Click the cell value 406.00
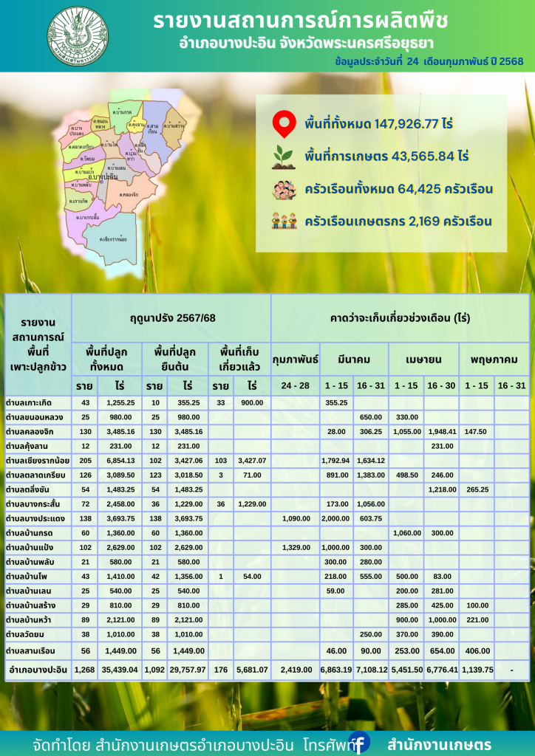Image resolution: width=535 pixels, height=756 pixels. click(476, 651)
